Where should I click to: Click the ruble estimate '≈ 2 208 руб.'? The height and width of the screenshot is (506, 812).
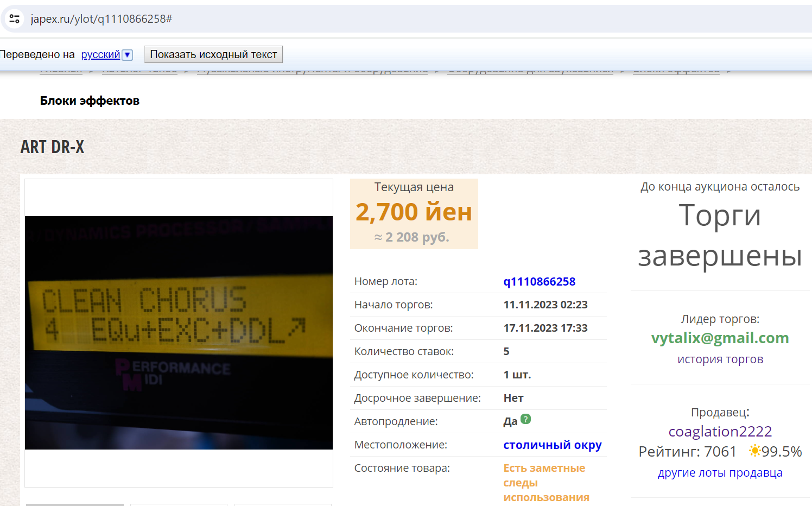click(412, 237)
